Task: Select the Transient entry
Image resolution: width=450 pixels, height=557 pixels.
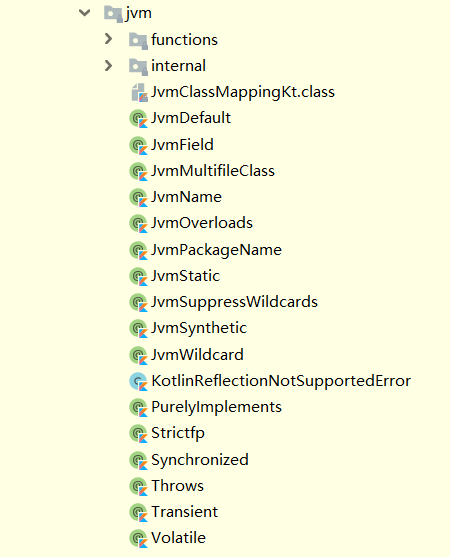Action: coord(184,512)
